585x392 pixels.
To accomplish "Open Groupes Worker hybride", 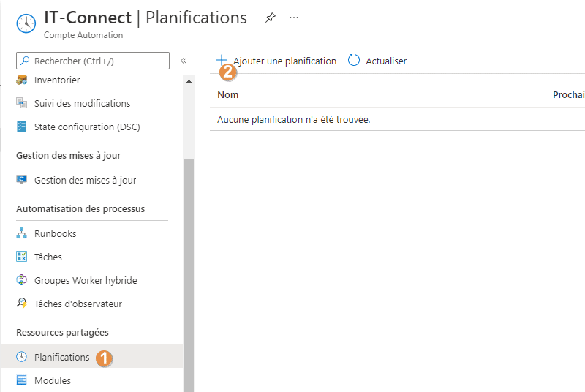I will [x=86, y=281].
